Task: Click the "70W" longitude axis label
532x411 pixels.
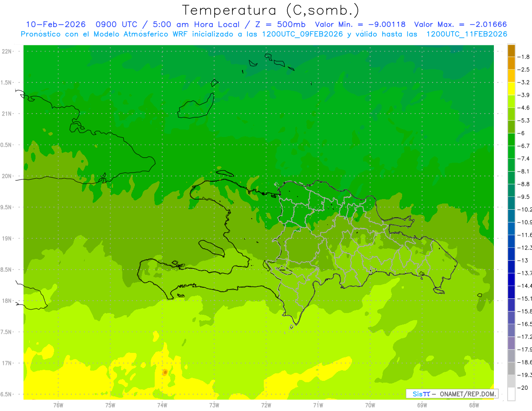Action: click(370, 405)
